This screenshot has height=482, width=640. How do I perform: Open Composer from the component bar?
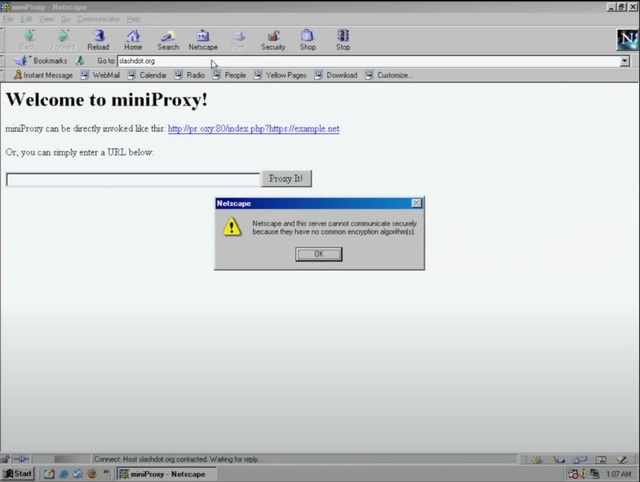coord(622,460)
